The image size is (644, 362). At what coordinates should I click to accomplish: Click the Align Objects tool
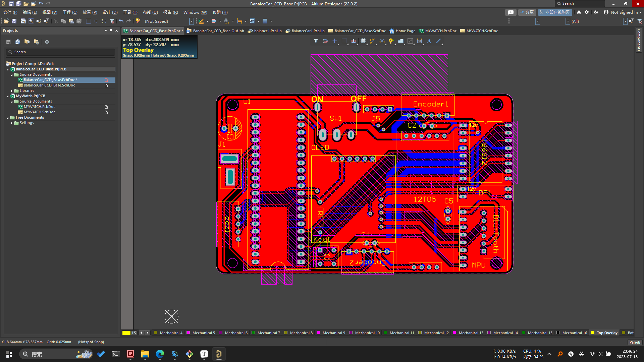pyautogui.click(x=354, y=41)
